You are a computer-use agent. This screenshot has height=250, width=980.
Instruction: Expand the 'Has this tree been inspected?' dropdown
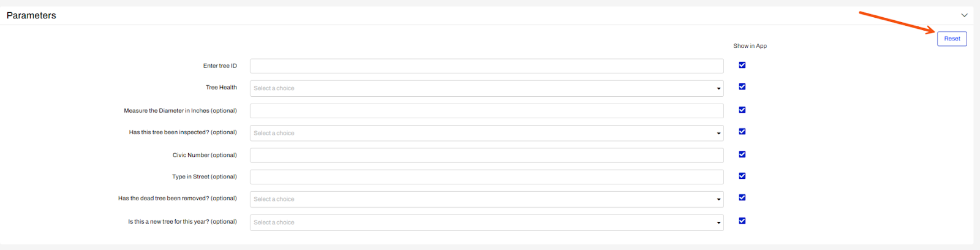click(486, 133)
